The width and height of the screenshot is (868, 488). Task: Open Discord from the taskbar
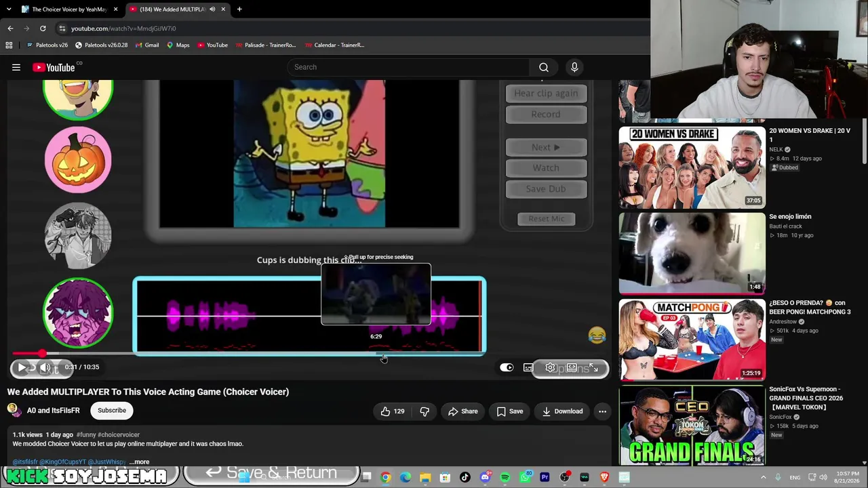pos(485,477)
